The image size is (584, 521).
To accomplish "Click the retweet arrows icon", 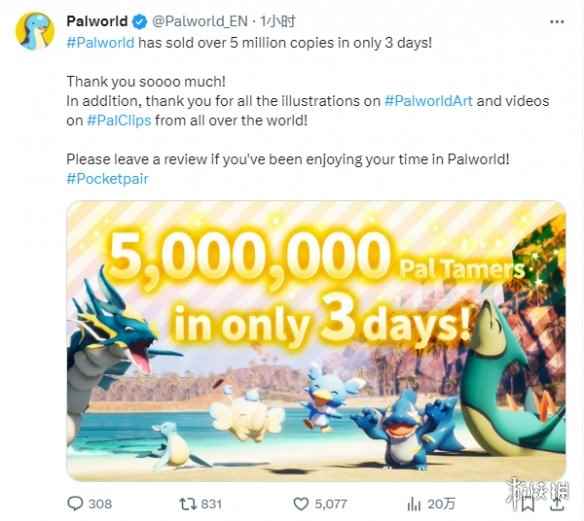I will click(187, 504).
